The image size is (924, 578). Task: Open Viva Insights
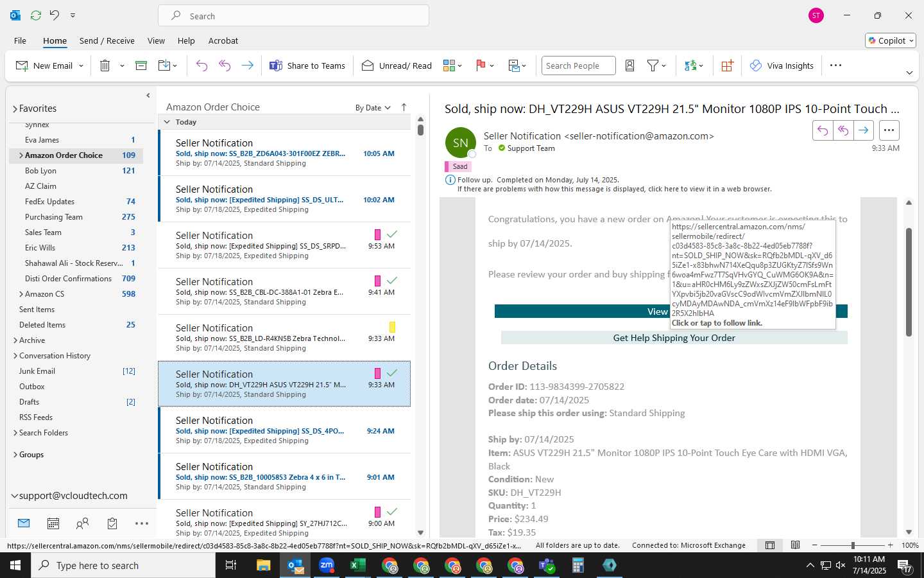point(782,66)
